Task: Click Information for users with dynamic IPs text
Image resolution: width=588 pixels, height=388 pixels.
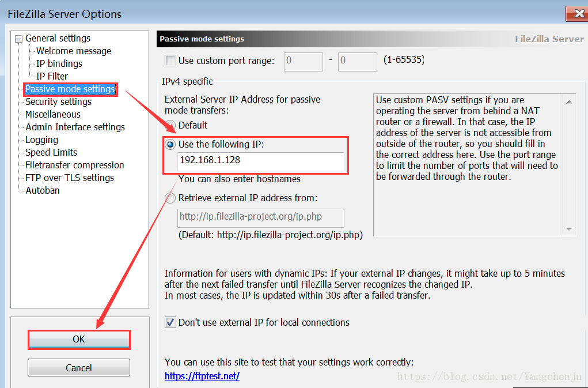Action: point(365,284)
